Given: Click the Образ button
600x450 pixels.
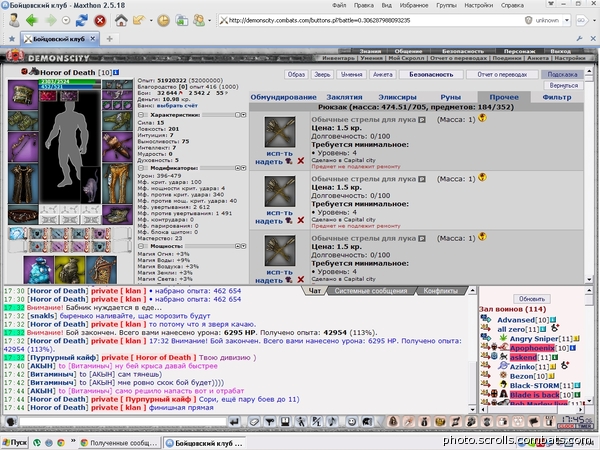Looking at the screenshot, I should (x=296, y=75).
